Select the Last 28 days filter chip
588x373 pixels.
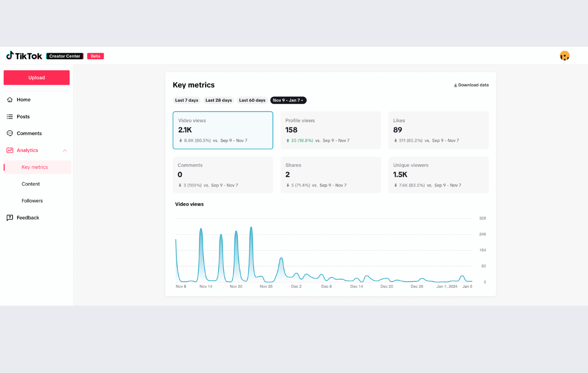(x=218, y=100)
